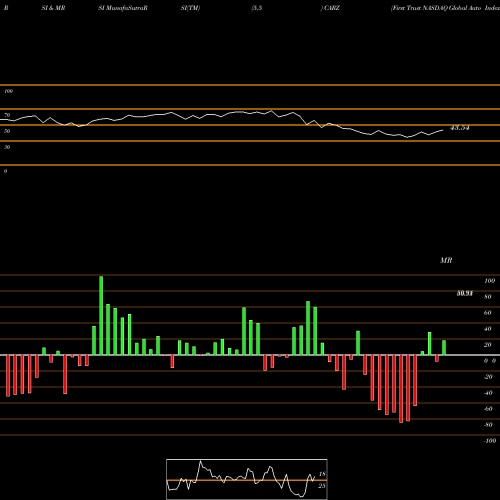The height and width of the screenshot is (500, 500).
Task: Click the '-20' label on MR axis
Action: [x=488, y=377]
